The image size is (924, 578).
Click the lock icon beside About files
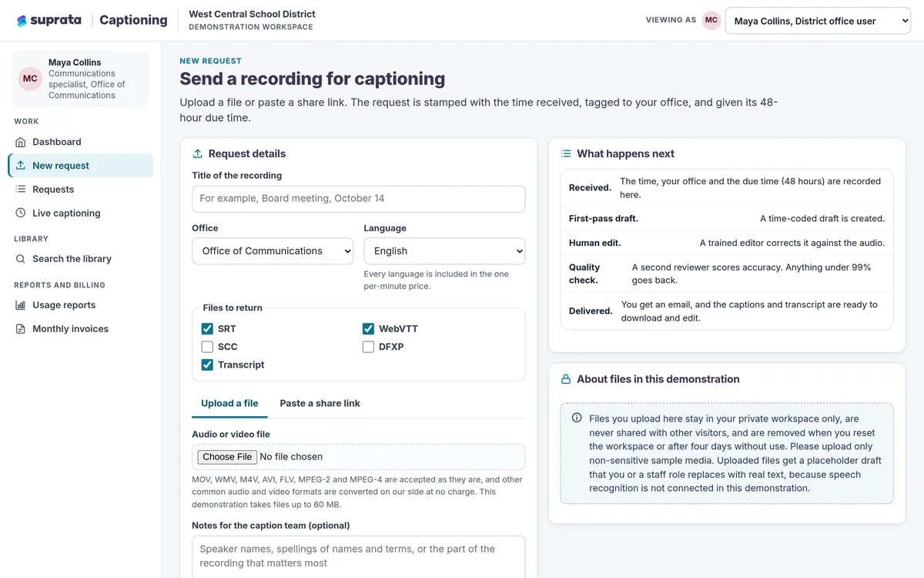tap(566, 379)
